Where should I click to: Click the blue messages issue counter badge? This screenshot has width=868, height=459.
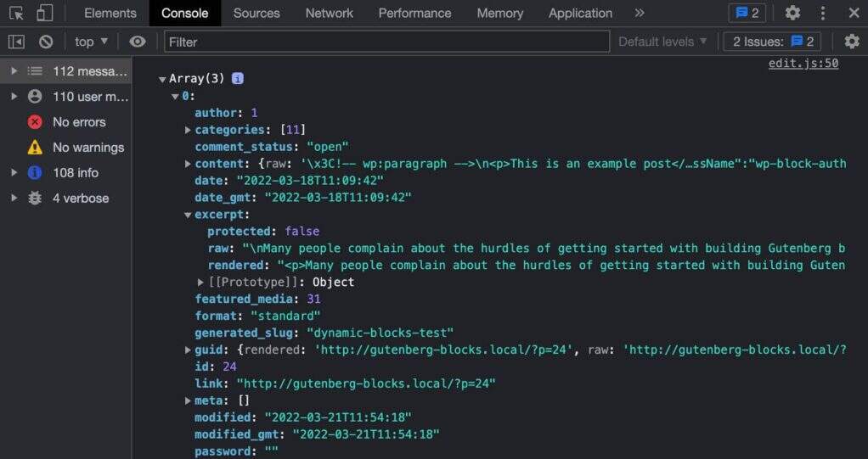coord(747,13)
